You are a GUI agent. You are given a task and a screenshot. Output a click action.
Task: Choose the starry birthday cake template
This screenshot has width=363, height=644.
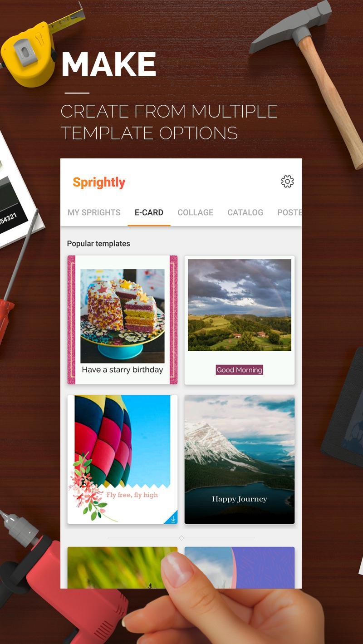point(123,320)
